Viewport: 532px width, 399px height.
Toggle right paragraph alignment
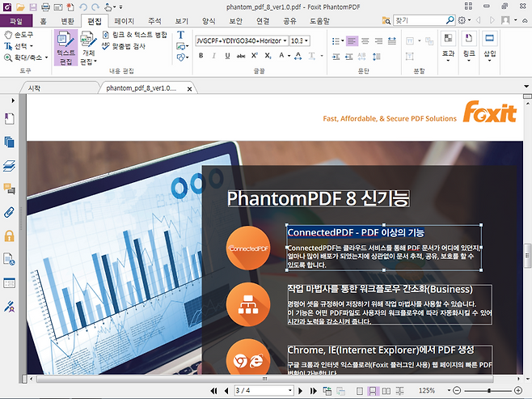click(378, 41)
